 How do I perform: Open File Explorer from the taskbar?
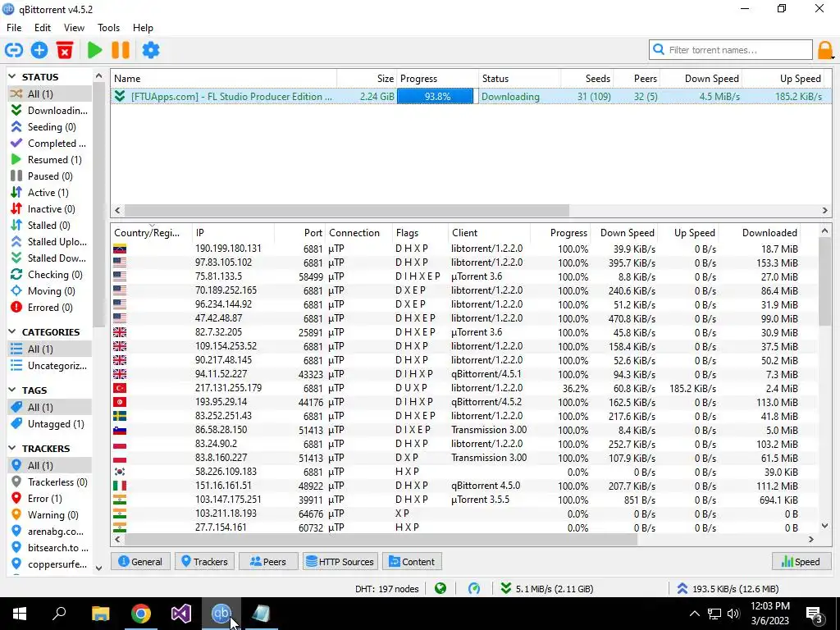point(100,614)
